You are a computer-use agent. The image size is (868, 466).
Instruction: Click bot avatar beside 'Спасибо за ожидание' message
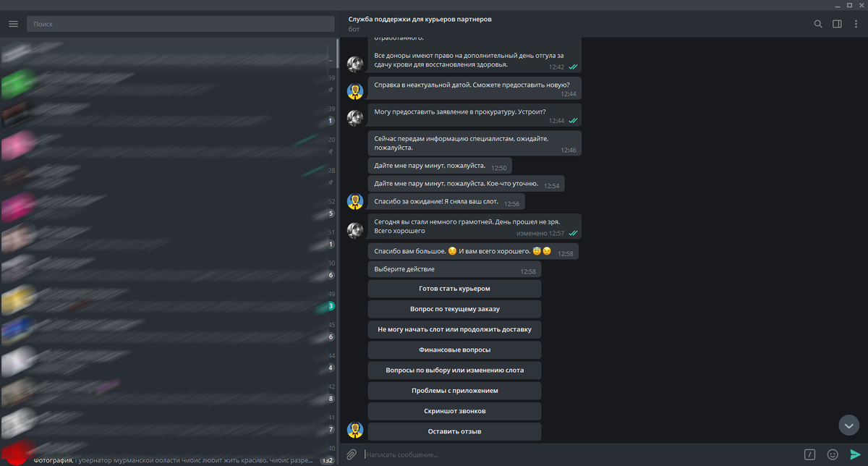tap(354, 201)
